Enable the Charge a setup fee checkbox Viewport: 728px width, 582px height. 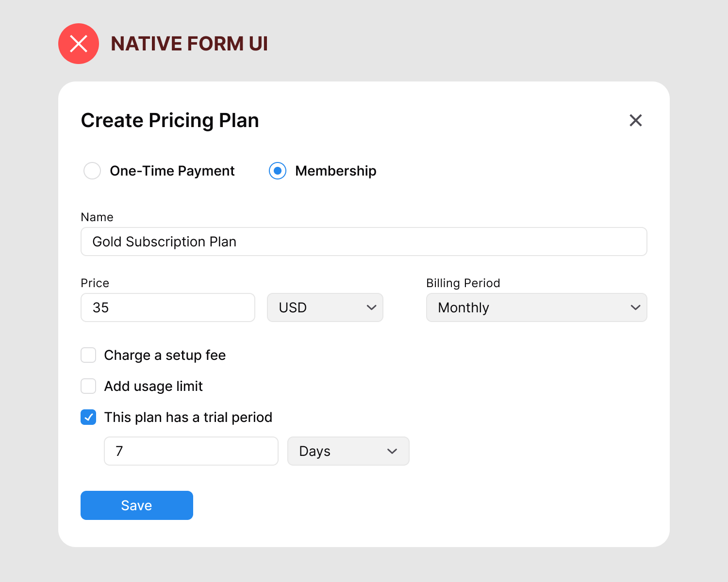click(x=88, y=355)
